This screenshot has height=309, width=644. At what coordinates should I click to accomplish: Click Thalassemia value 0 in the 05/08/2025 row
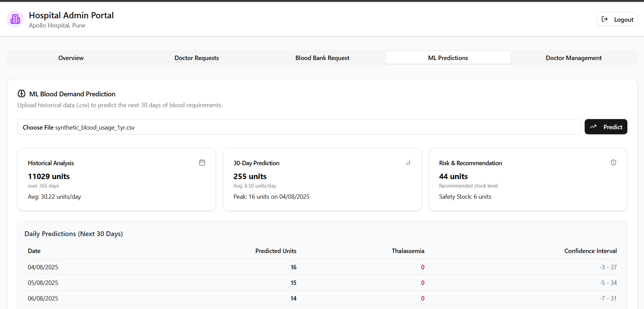pyautogui.click(x=423, y=283)
